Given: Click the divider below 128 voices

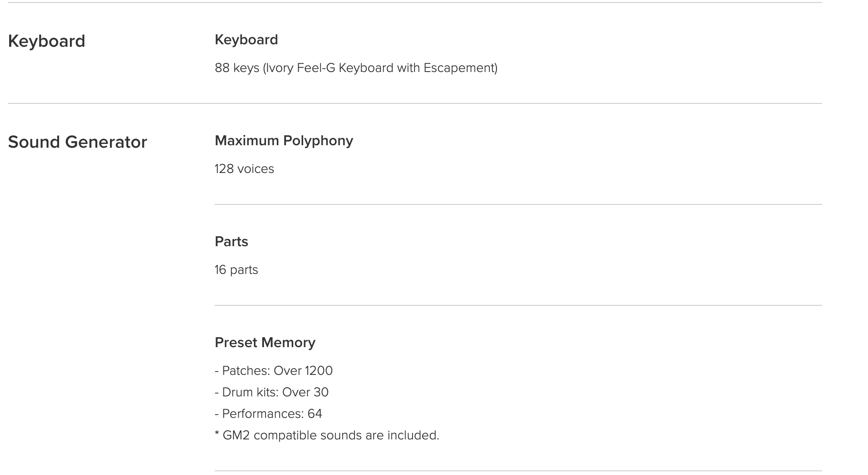Looking at the screenshot, I should pyautogui.click(x=518, y=204).
